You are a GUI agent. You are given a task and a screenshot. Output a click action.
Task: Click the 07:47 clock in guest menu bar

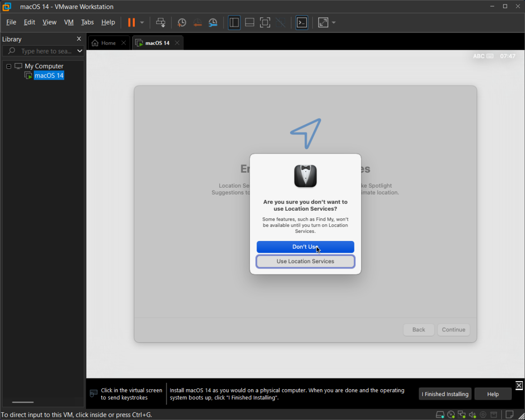[x=508, y=56]
